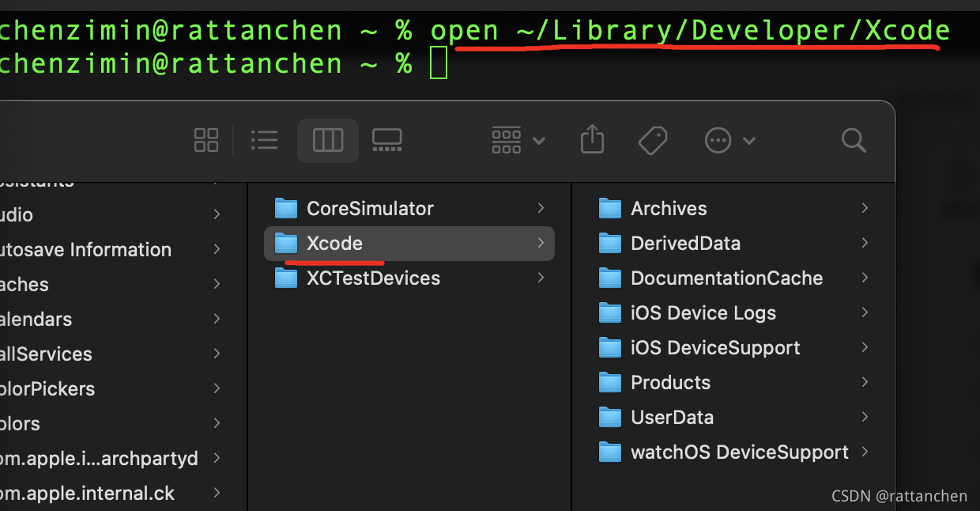Select the Colors folder row
Screen dimensions: 980x511
tap(115, 423)
